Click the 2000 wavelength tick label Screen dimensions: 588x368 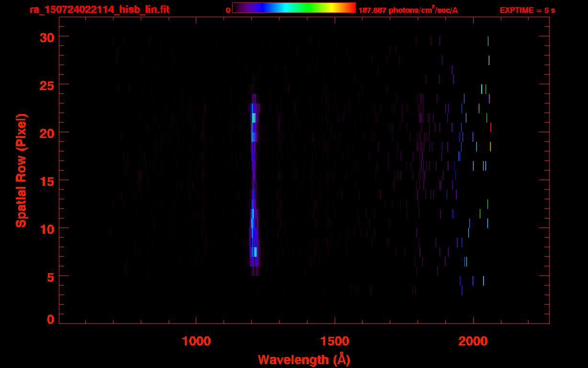pos(473,341)
